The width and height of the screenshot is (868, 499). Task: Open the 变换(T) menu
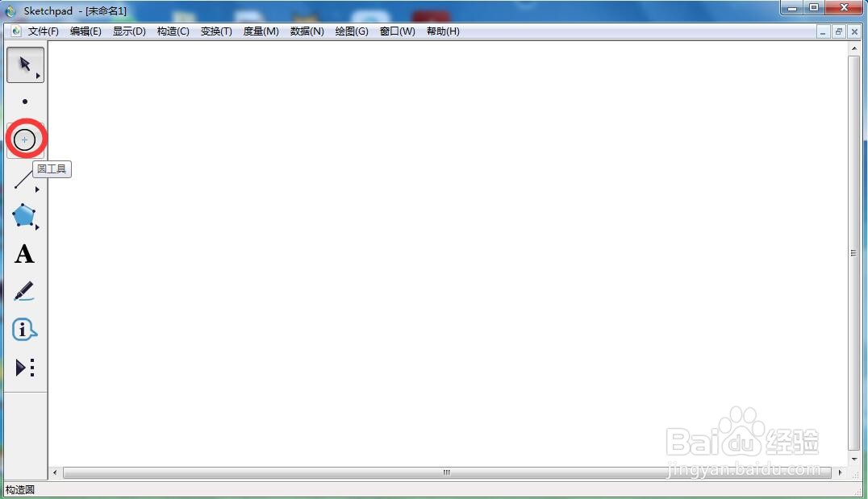click(216, 31)
